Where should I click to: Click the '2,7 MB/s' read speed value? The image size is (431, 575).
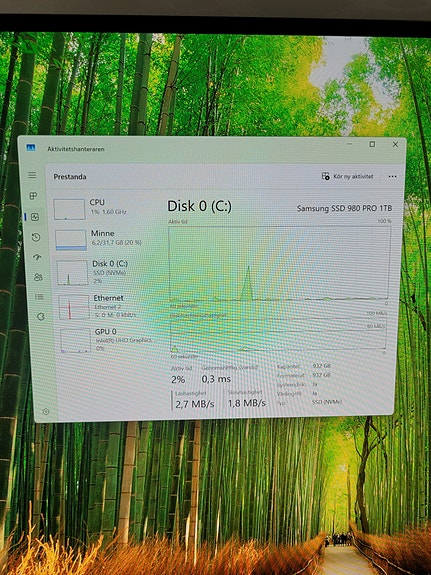[x=195, y=404]
